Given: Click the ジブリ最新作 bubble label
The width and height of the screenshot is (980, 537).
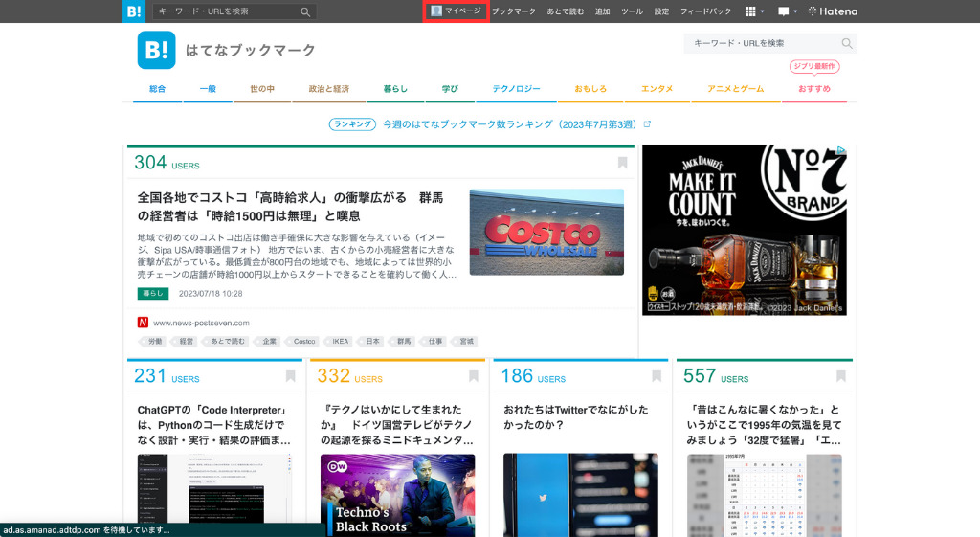Looking at the screenshot, I should tap(814, 66).
